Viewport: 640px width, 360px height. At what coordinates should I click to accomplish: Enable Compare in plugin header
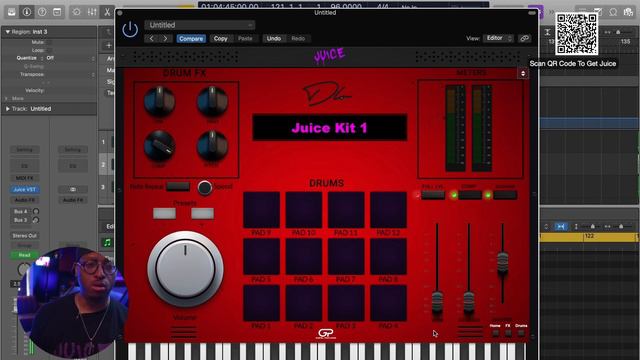(191, 38)
